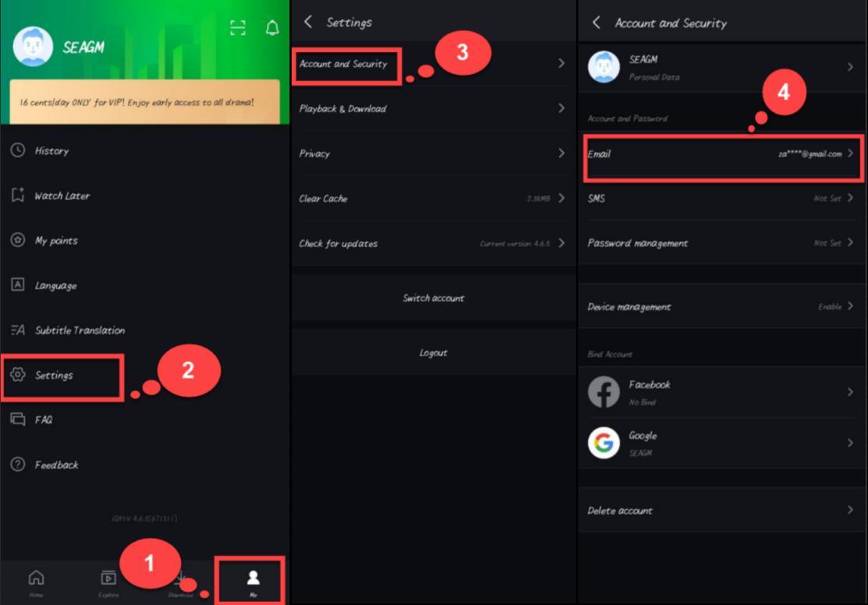
Task: Switch to the Me tab
Action: [x=253, y=581]
